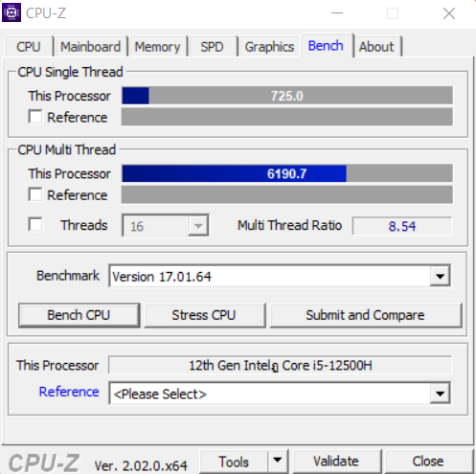Click the blue Reference link label
476x474 pixels.
69,392
